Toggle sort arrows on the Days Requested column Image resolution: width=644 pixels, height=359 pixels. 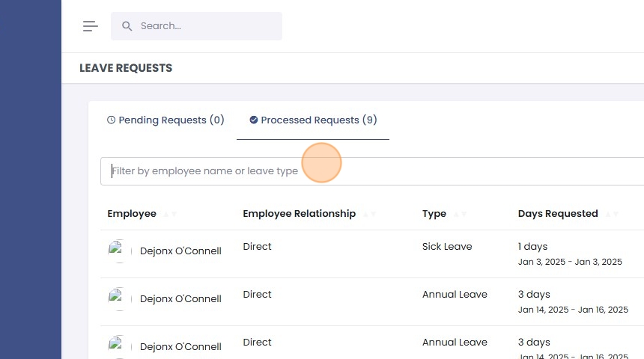(x=611, y=215)
